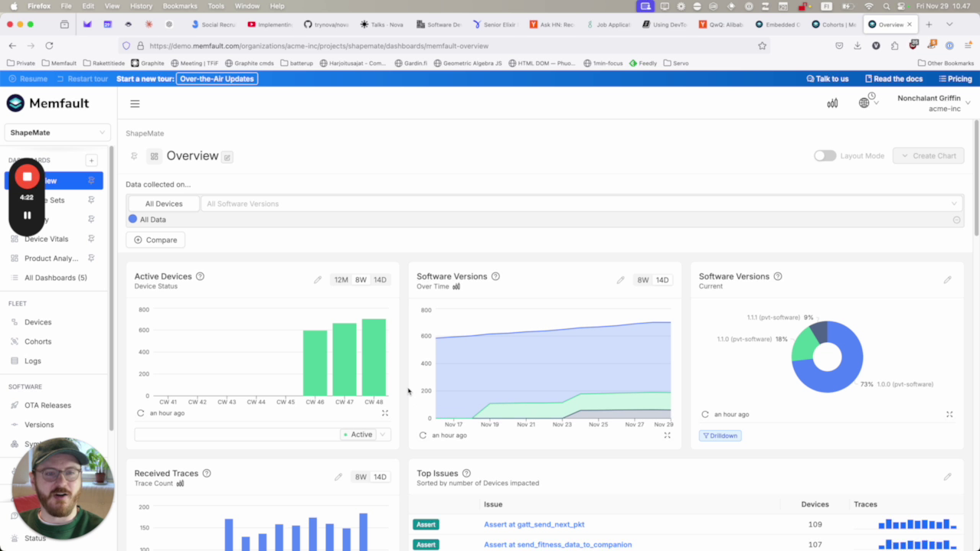Open the ShapeMate project dropdown
The image size is (980, 551).
coord(57,132)
